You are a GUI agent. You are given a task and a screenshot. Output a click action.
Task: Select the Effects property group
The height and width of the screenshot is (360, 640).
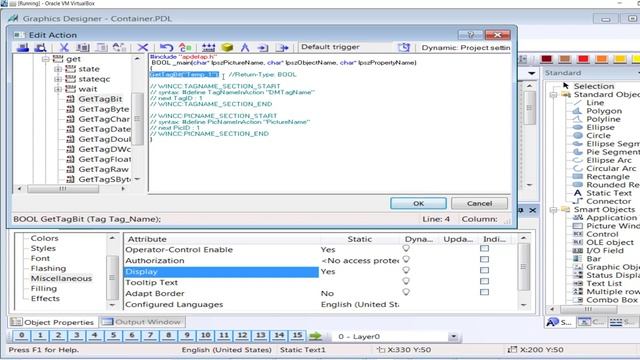click(x=45, y=299)
